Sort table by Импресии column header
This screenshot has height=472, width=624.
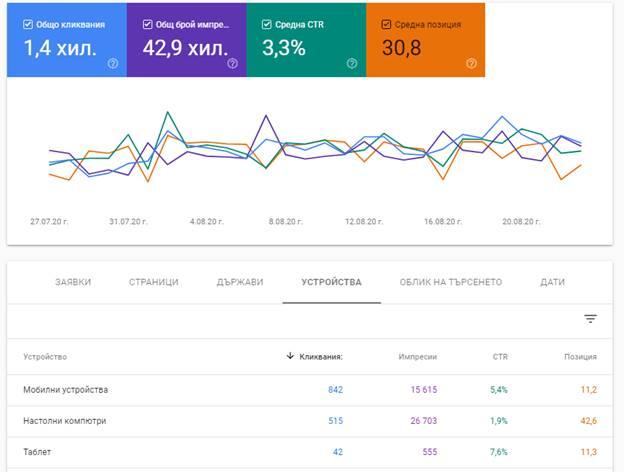tap(418, 357)
